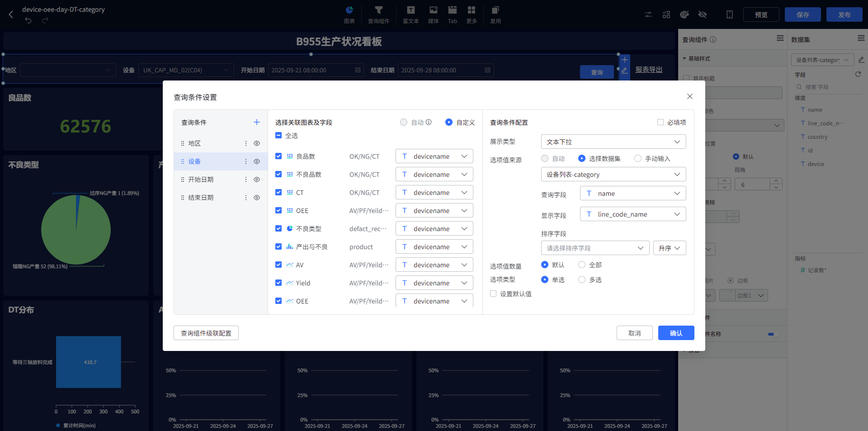Image resolution: width=868 pixels, height=431 pixels.
Task: Click the redo arrow icon
Action: coord(45,20)
